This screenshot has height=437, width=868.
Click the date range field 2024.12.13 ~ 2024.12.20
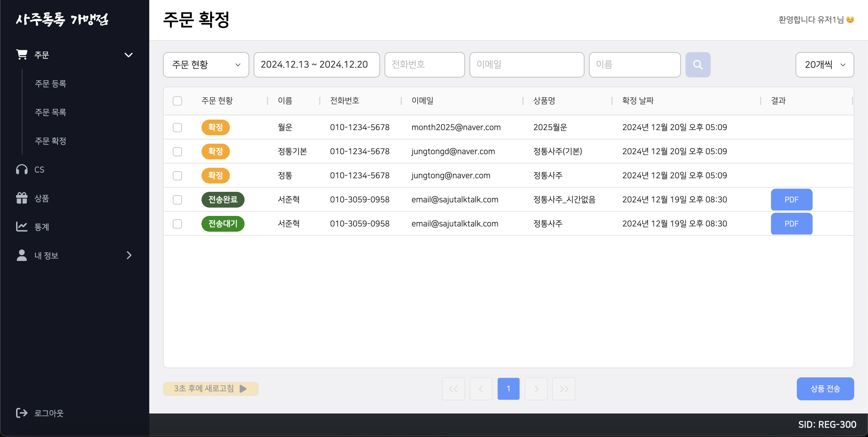coord(316,65)
